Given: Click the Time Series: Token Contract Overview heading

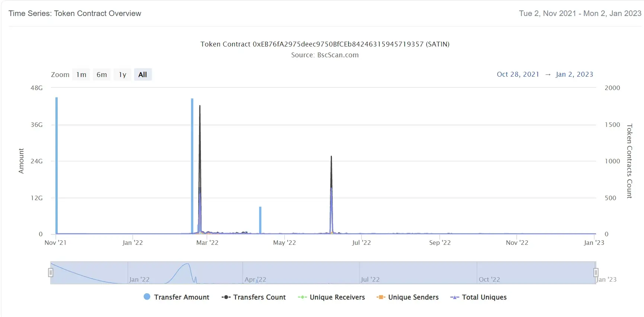Looking at the screenshot, I should 75,13.
